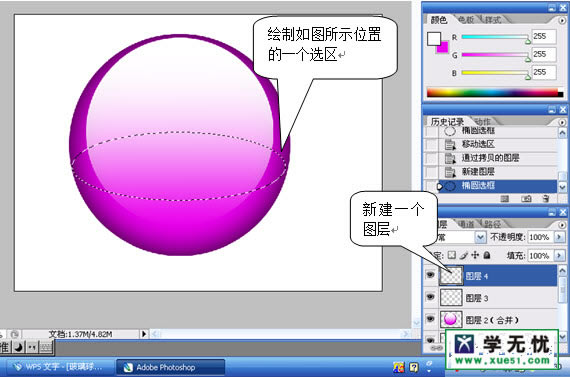Image resolution: width=570 pixels, height=377 pixels.
Task: Toggle lock transparent pixels
Action: (x=451, y=255)
